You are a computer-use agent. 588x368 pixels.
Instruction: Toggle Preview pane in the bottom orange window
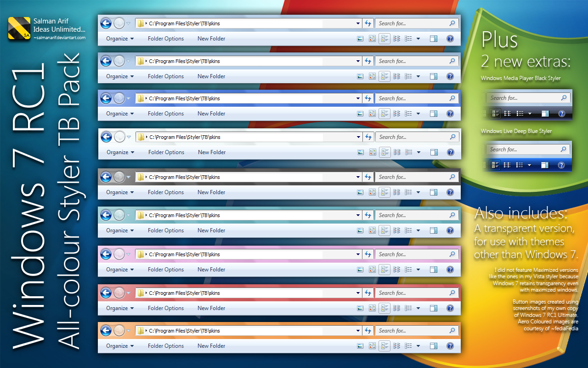[x=433, y=345]
